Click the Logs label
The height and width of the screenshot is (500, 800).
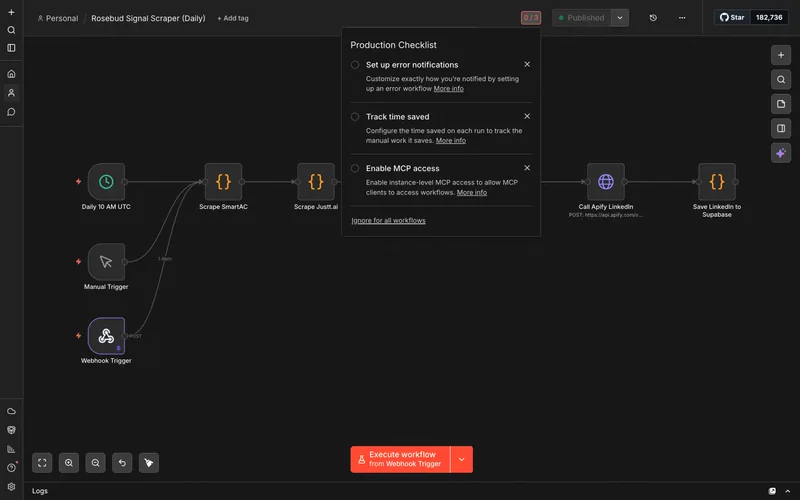pos(40,491)
